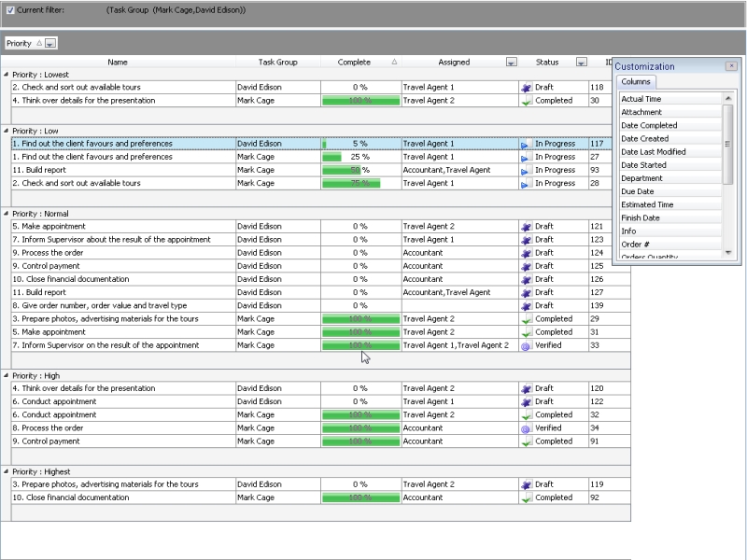The height and width of the screenshot is (560, 747).
Task: Sort by the Name column header
Action: click(118, 63)
